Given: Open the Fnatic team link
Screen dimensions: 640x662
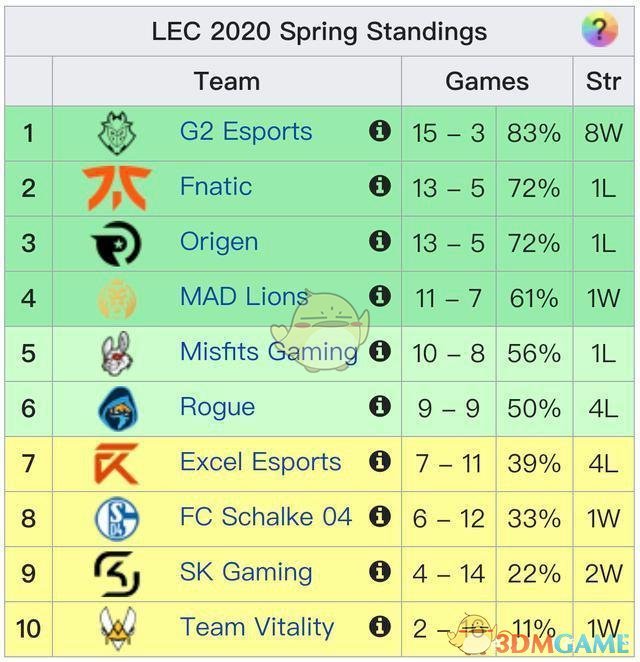Looking at the screenshot, I should 216,187.
